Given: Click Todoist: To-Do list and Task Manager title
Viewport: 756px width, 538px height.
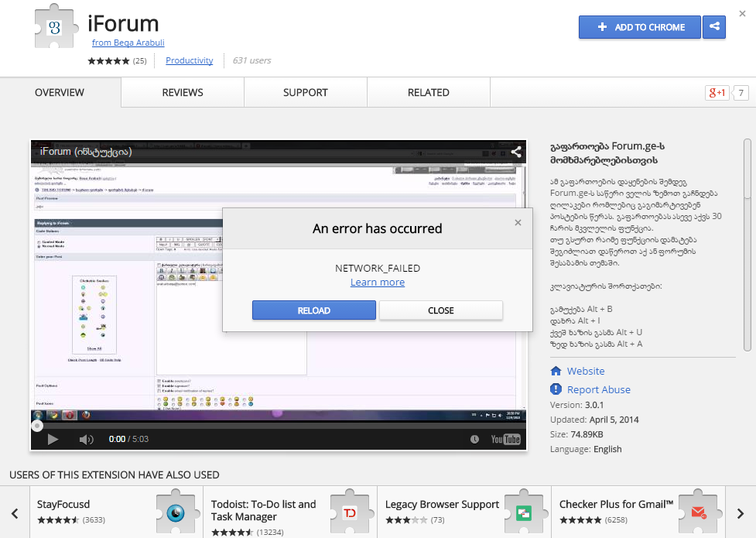Looking at the screenshot, I should pyautogui.click(x=263, y=510).
